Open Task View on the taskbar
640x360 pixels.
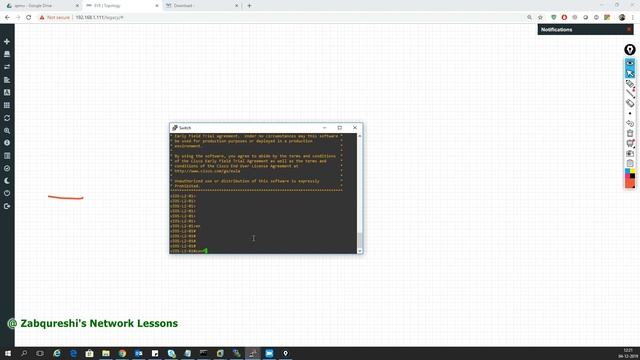coord(40,353)
